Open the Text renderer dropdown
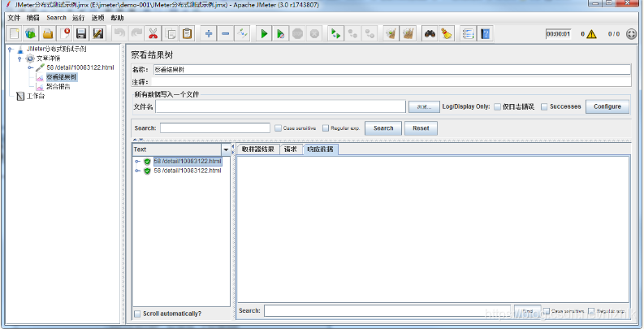The width and height of the screenshot is (644, 329). coord(226,149)
